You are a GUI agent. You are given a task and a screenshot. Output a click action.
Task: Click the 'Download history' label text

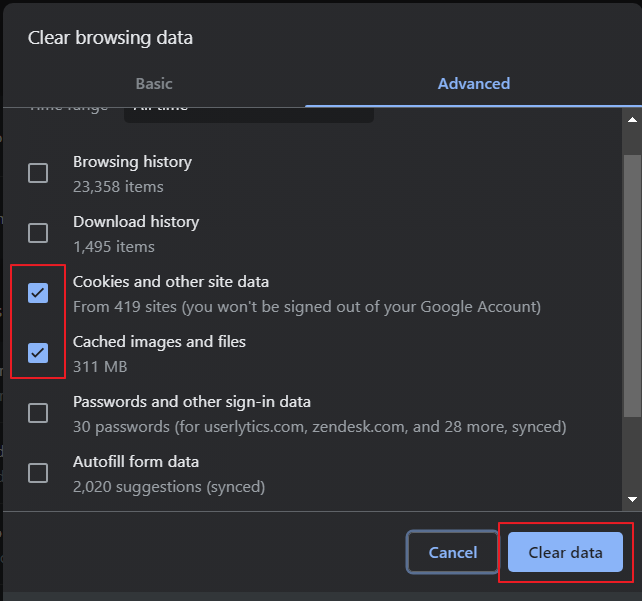coord(136,222)
